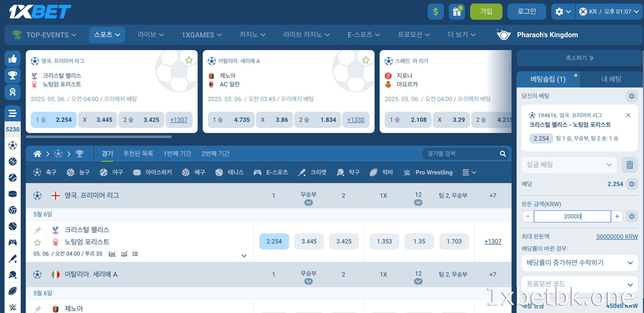Favorite the 영국 프리미어 리그 card star
The width and height of the screenshot is (644, 313).
tap(189, 60)
